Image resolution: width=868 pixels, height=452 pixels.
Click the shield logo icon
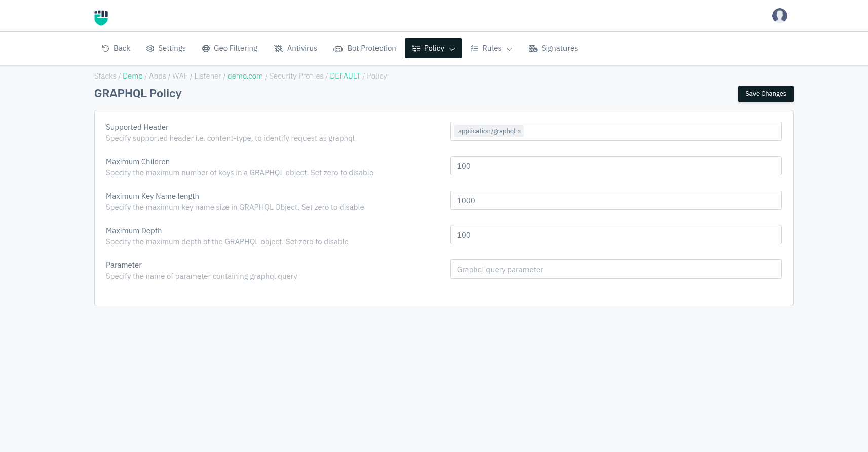101,17
